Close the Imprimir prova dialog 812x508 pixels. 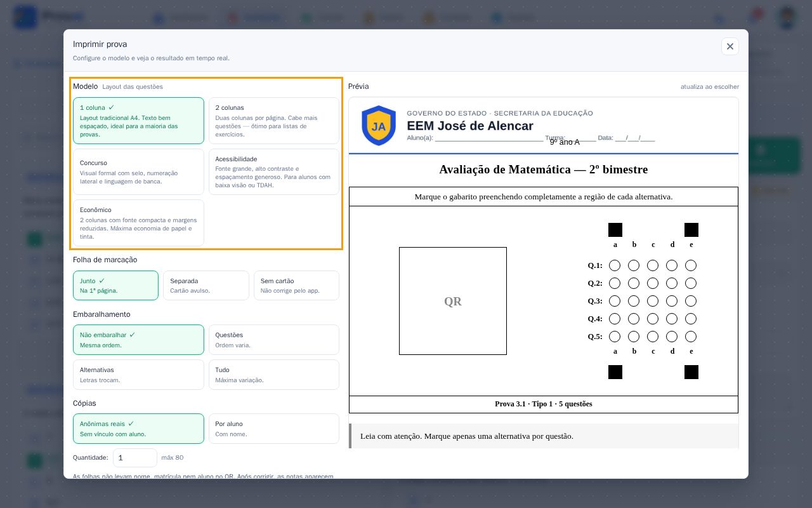[x=730, y=46]
